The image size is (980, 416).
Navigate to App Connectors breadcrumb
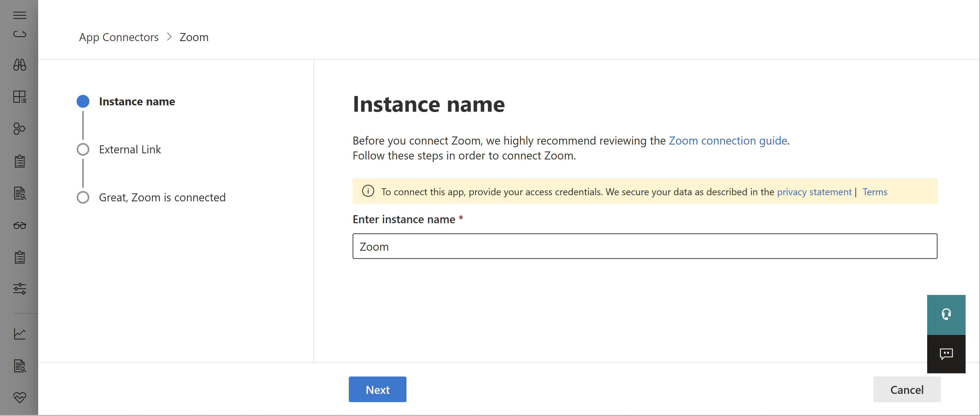coord(119,36)
